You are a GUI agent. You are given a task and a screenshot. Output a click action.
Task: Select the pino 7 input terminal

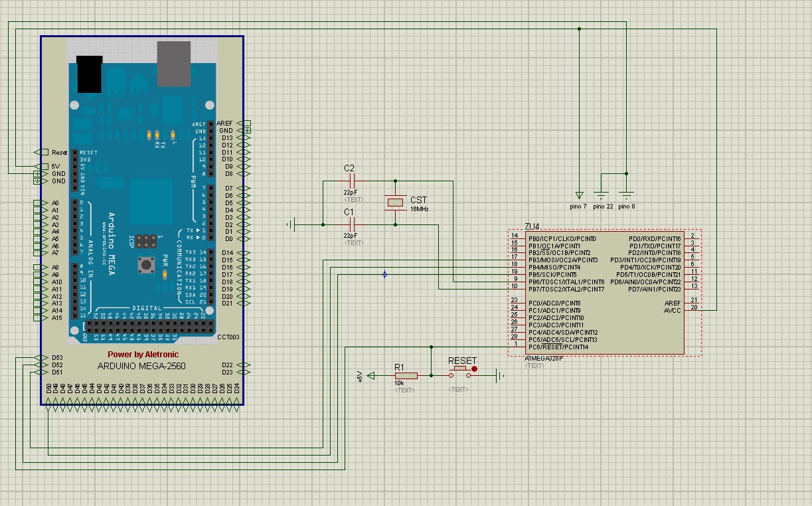[579, 196]
